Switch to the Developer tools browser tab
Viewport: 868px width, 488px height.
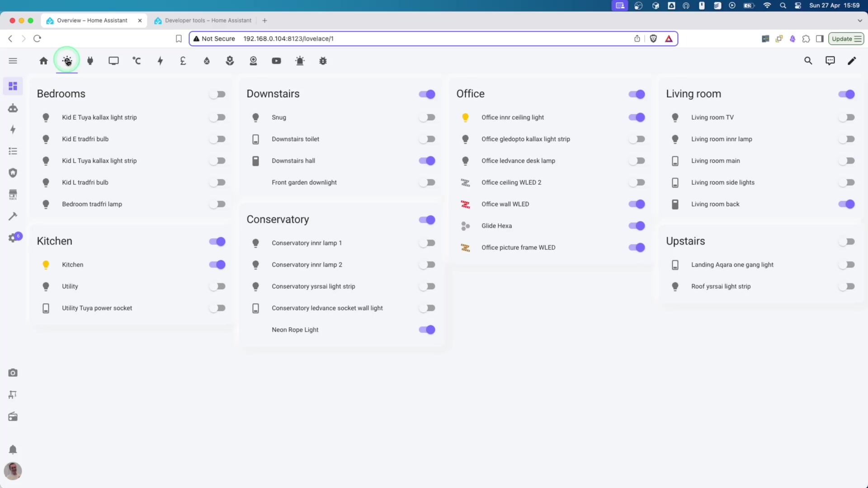(203, 20)
